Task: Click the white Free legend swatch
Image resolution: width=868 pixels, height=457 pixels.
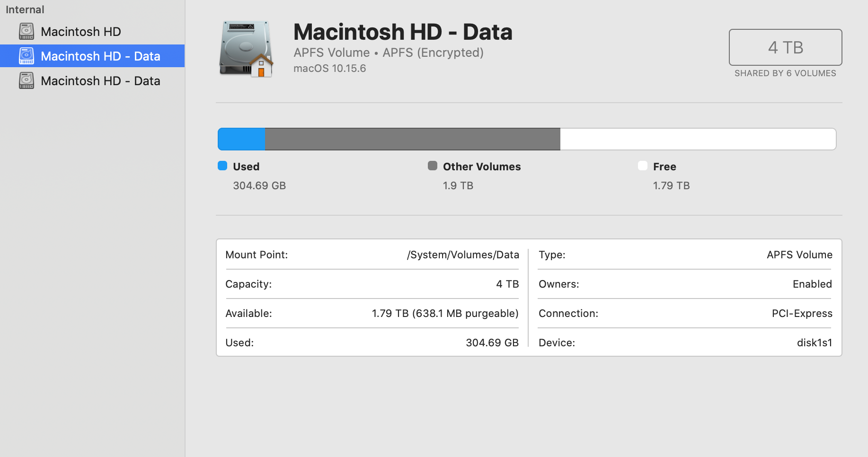Action: pos(643,166)
